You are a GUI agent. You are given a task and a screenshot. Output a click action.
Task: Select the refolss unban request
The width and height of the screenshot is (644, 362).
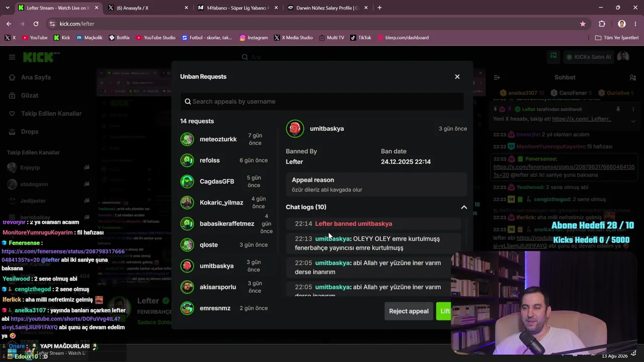coord(226,160)
